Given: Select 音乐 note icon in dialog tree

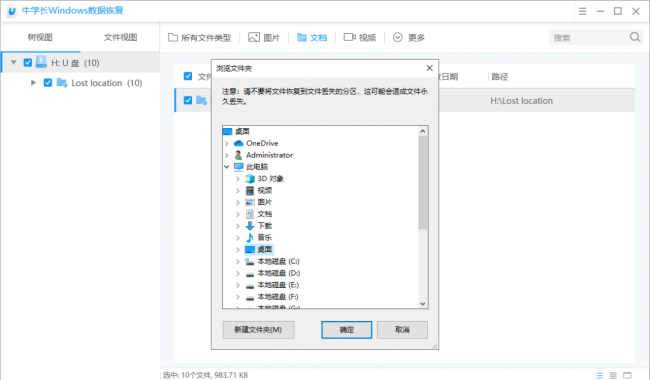Looking at the screenshot, I should [x=250, y=237].
